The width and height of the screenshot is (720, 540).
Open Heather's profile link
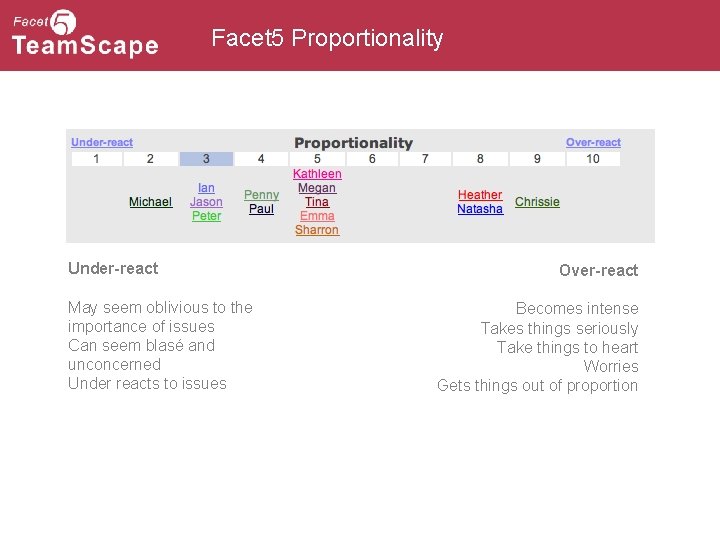[x=480, y=195]
